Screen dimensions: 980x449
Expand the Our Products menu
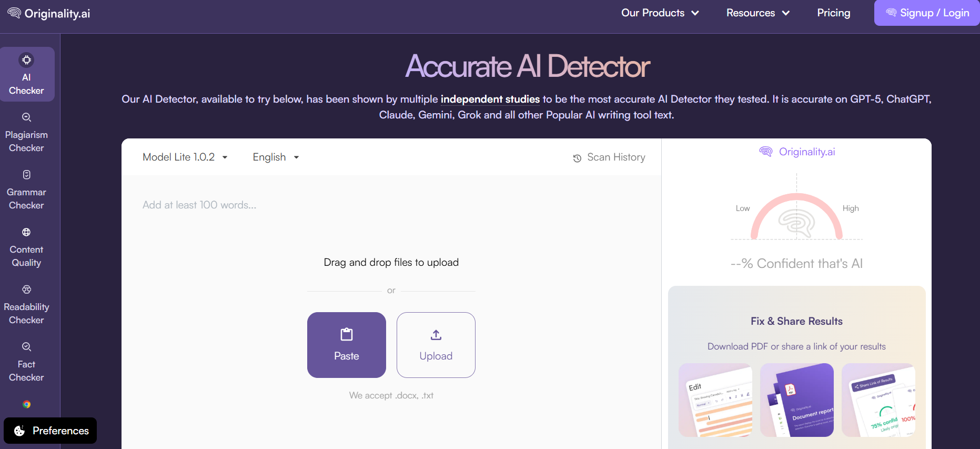pos(660,13)
